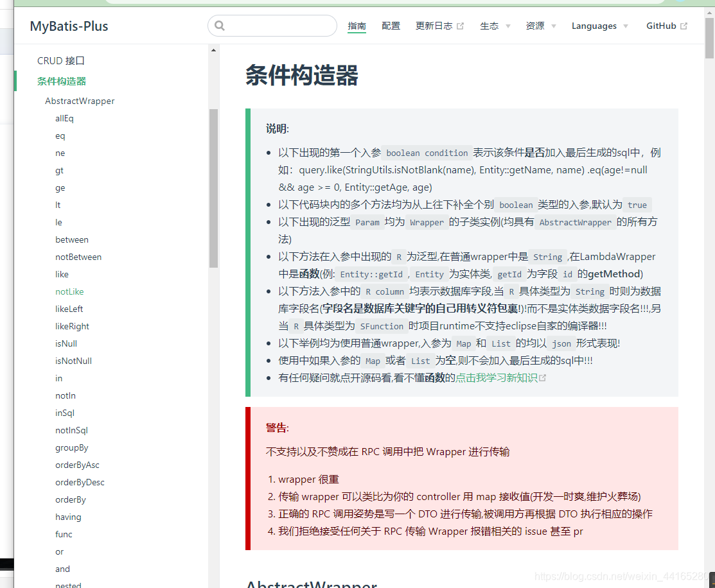
Task: Click the MyBatis-Plus site title
Action: [69, 26]
